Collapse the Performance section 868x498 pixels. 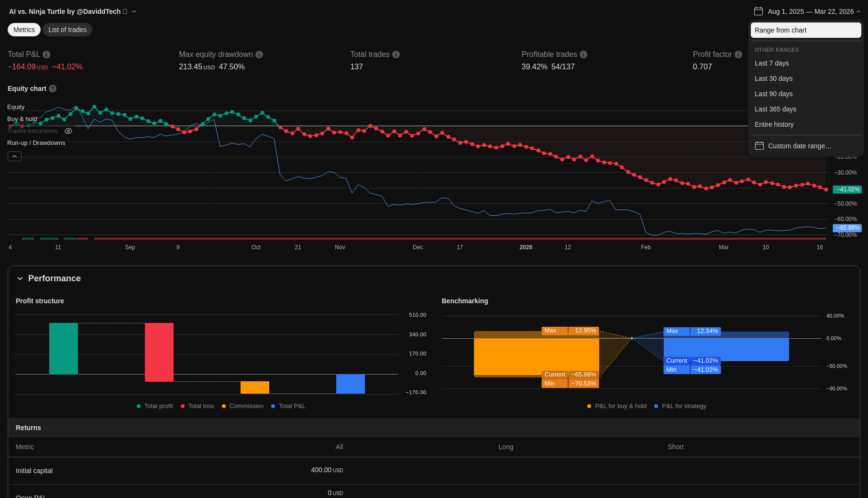point(20,278)
